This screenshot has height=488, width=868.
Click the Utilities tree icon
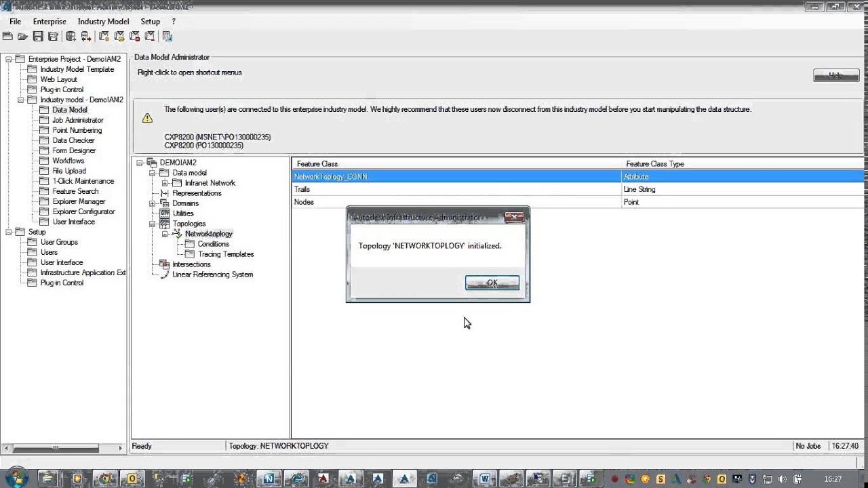[164, 213]
